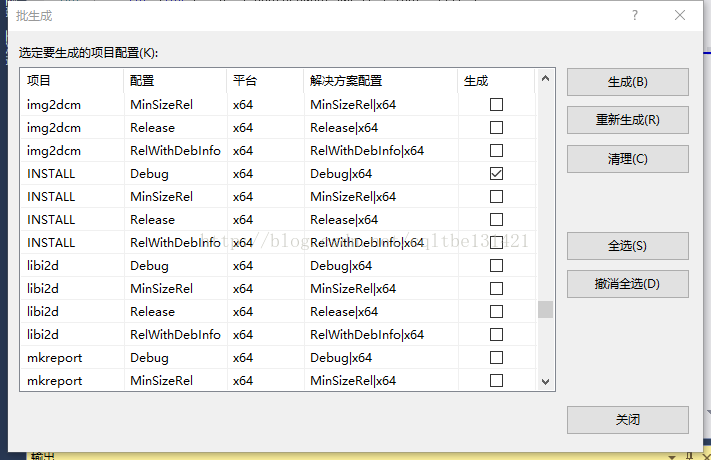
Task: Click RelWithDebInfo configuration cell in img2dcm row
Action: 175,151
